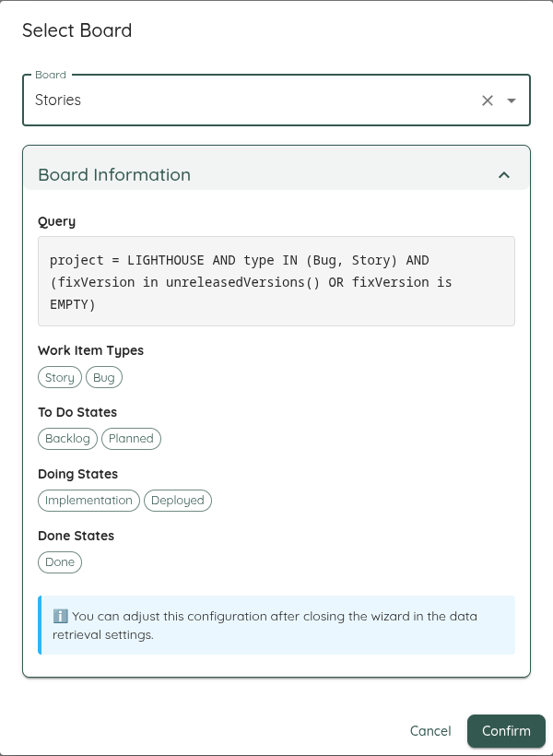Viewport: 553px width, 756px height.
Task: Click the Select Board dialog title
Action: tap(76, 30)
